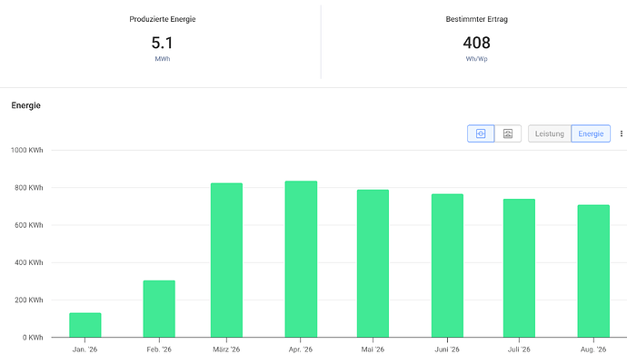Select the Juli '26 bar
Image resolution: width=627 pixels, height=364 pixels.
pos(519,268)
